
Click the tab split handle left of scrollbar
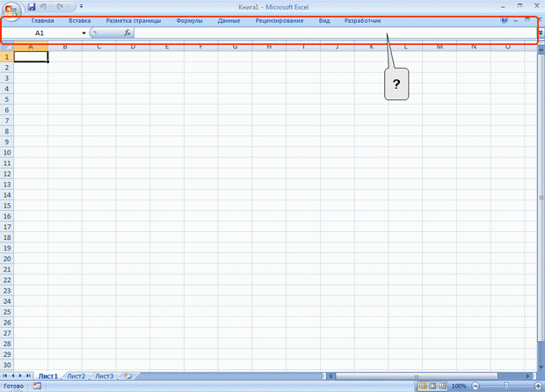(x=324, y=376)
